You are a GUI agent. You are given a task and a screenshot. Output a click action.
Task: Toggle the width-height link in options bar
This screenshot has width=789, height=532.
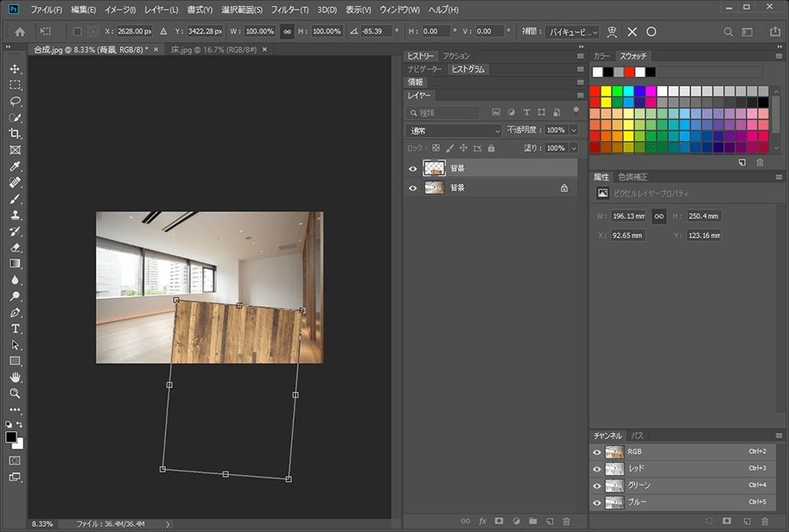pos(287,32)
